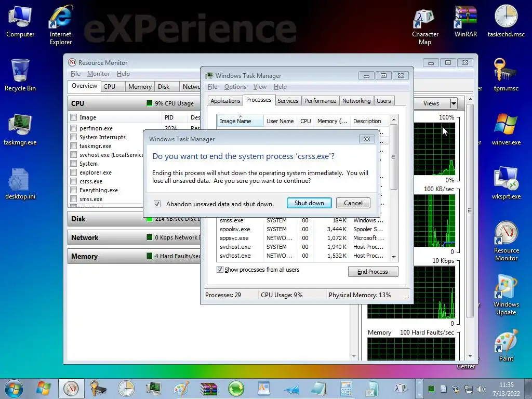Launch Internet Explorer from the desktop
The image size is (532, 399).
[x=60, y=24]
